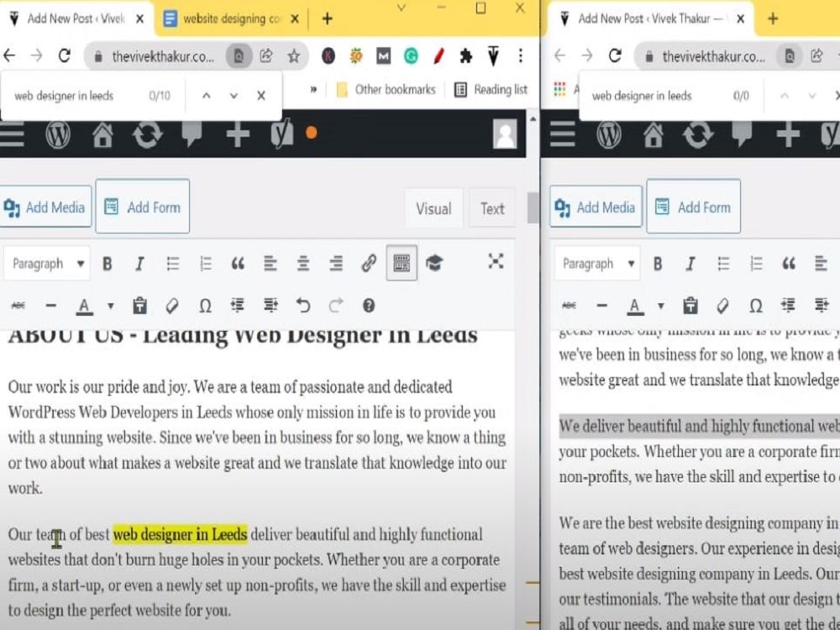840x630 pixels.
Task: Insert numbered list in left editor
Action: pos(206,264)
